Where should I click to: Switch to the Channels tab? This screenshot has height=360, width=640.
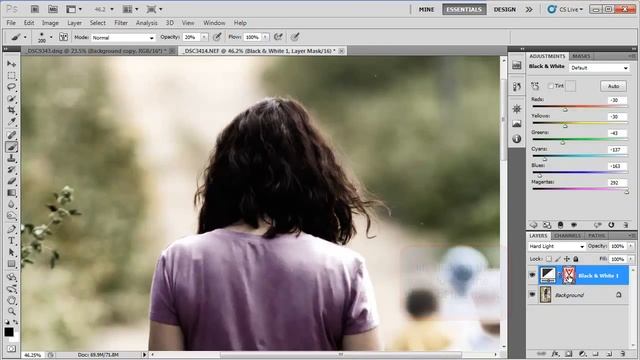pos(567,236)
